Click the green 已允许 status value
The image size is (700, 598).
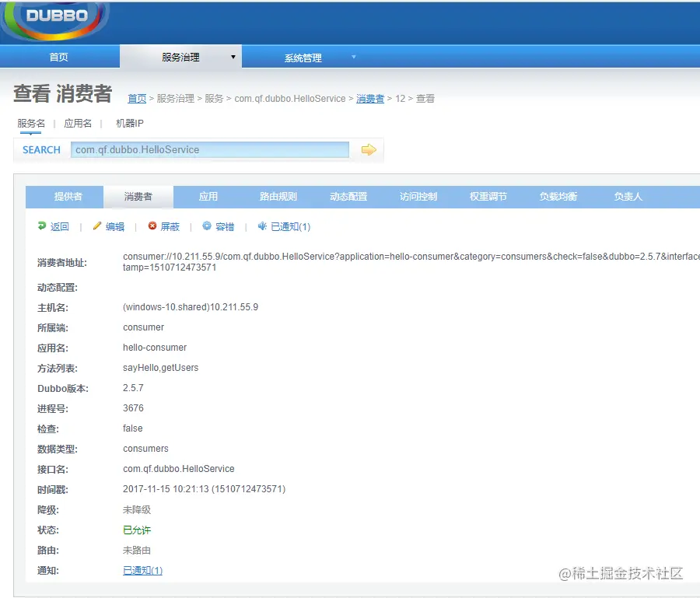(137, 530)
